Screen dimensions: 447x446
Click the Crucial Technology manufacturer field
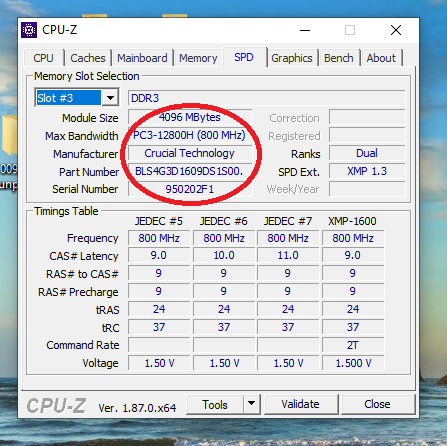(190, 153)
